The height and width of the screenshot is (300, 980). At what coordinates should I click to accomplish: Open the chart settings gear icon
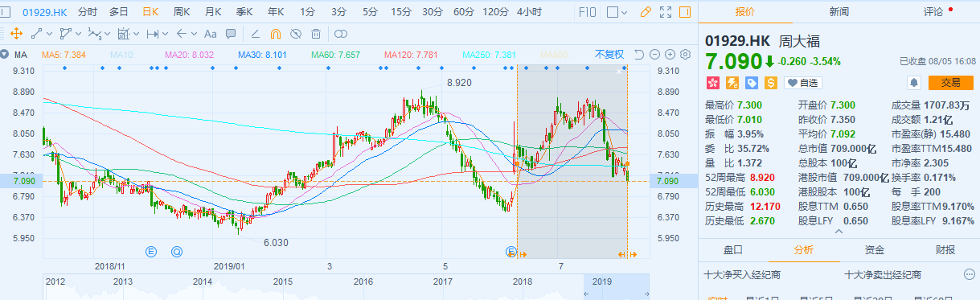686,55
